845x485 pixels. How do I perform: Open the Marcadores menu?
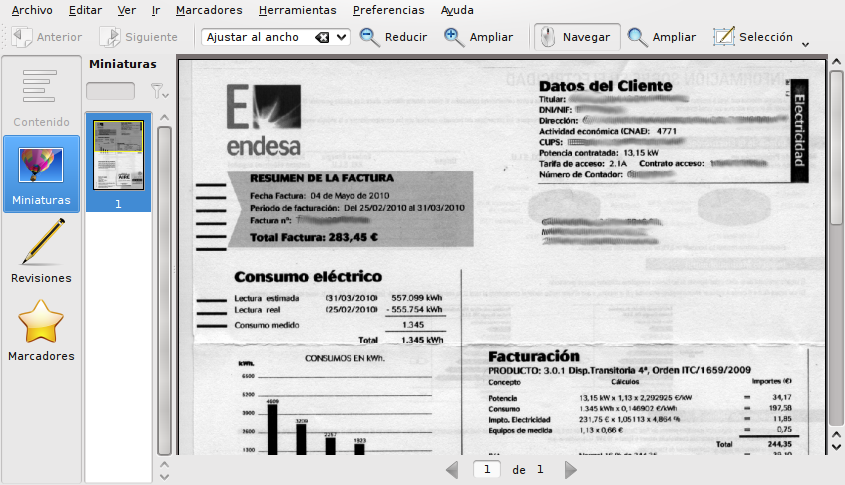(x=209, y=10)
